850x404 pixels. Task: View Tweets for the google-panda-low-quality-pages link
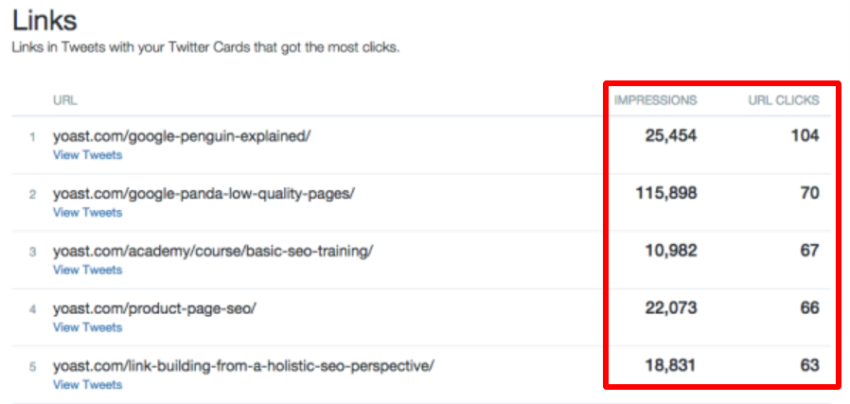click(x=87, y=212)
